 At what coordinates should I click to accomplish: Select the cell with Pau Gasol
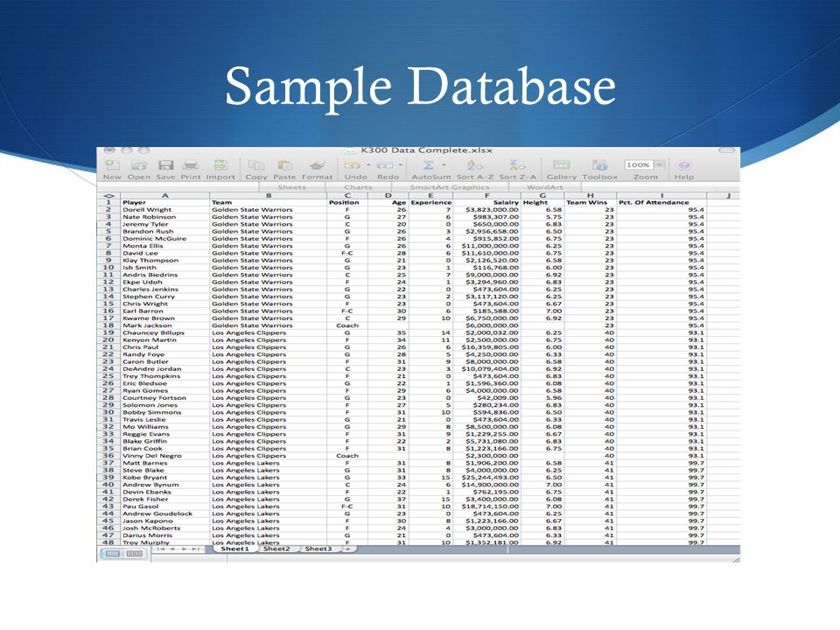click(165, 507)
